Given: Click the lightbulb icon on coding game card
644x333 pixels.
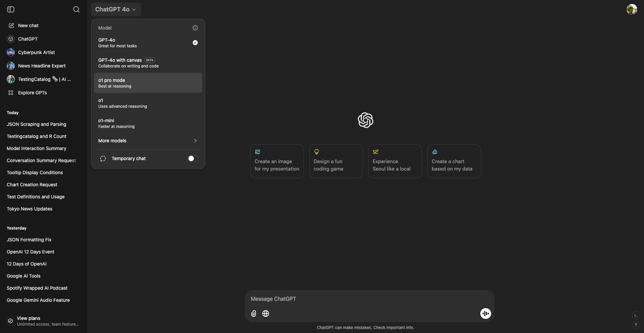Looking at the screenshot, I should point(317,152).
